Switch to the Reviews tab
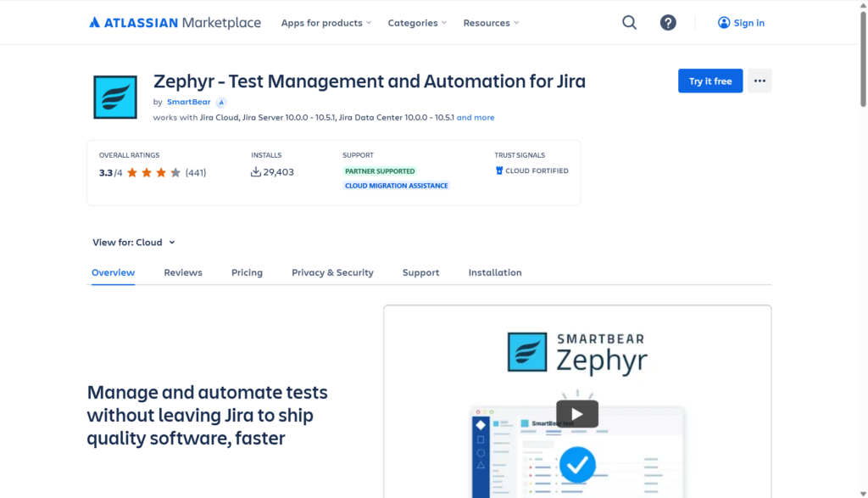This screenshot has height=498, width=868. click(x=183, y=272)
